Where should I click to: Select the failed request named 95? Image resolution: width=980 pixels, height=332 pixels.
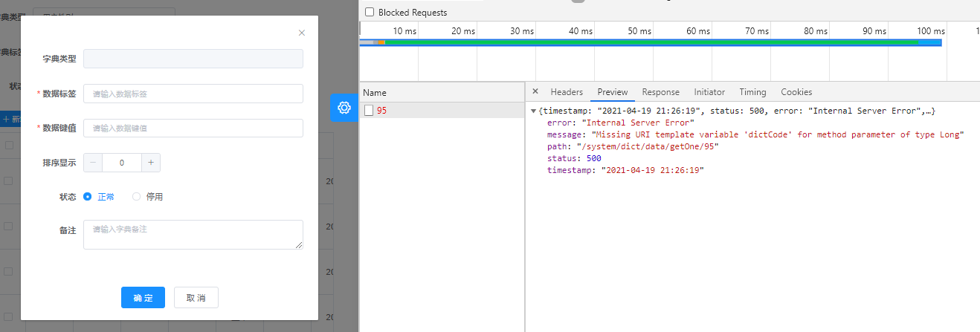(x=442, y=111)
